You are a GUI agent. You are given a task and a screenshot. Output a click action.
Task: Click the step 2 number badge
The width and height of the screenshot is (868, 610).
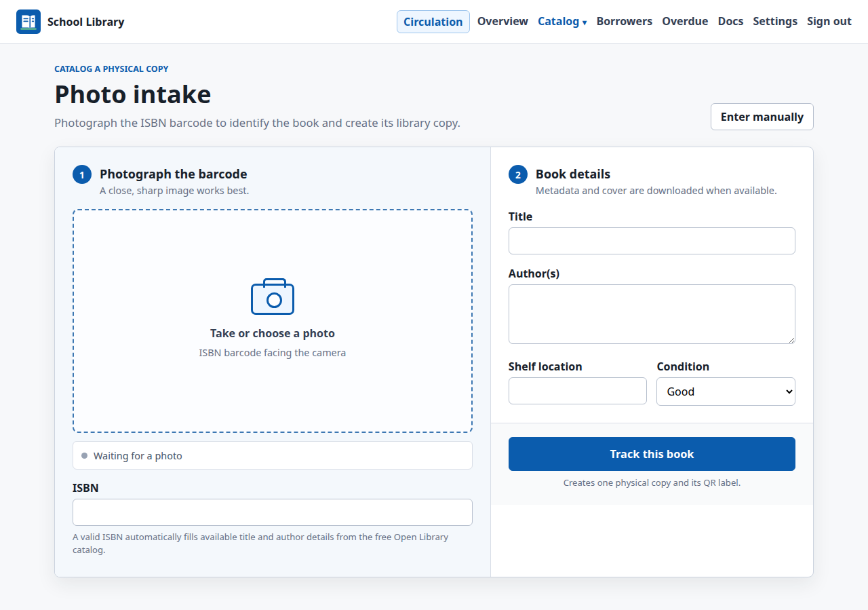[x=518, y=175]
